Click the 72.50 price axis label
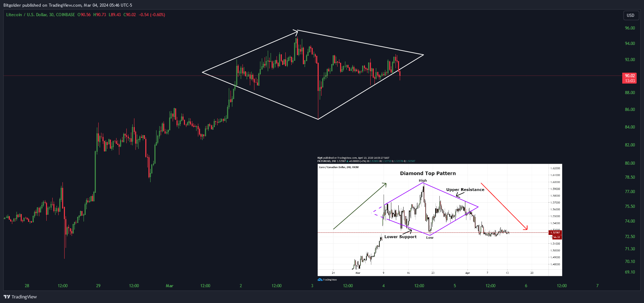The height and width of the screenshot is (303, 644). 630,237
